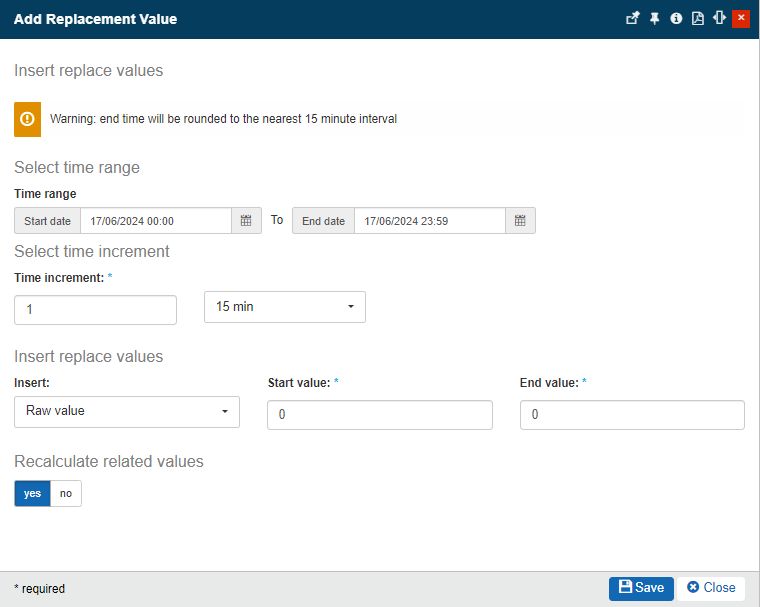Expand the 15 min interval dropdown
Screen dimensions: 760x607
point(285,307)
